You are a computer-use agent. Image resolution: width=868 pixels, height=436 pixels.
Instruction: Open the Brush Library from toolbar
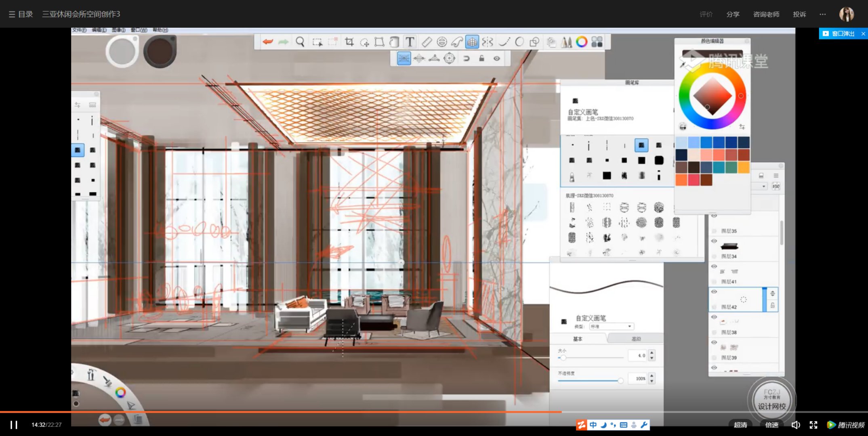(x=566, y=42)
